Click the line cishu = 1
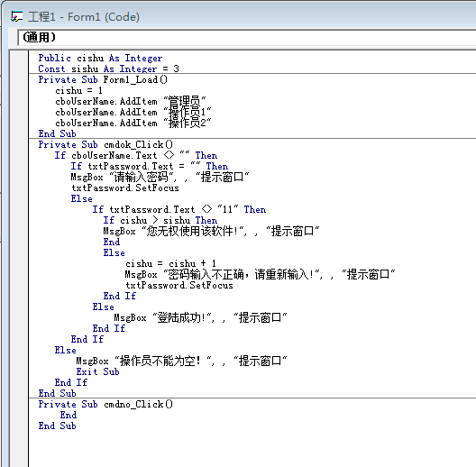 (78, 90)
